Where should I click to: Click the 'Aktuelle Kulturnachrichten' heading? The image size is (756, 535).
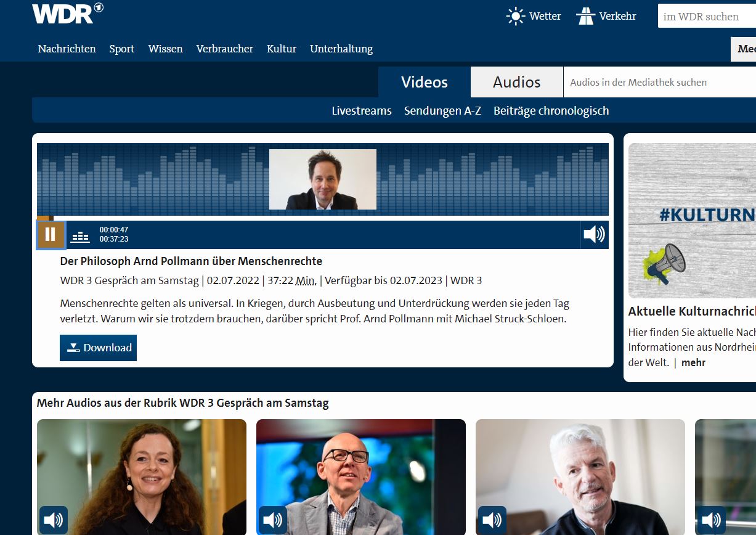point(692,311)
